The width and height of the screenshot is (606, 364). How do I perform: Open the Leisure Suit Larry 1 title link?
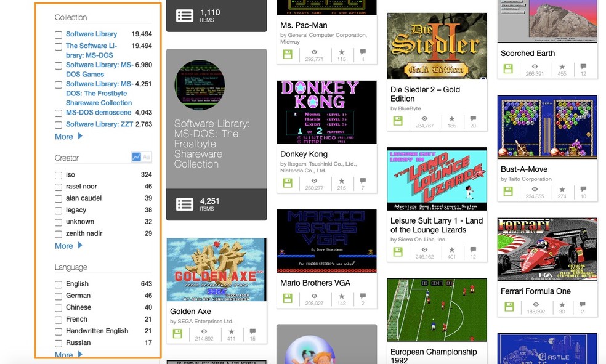437,225
